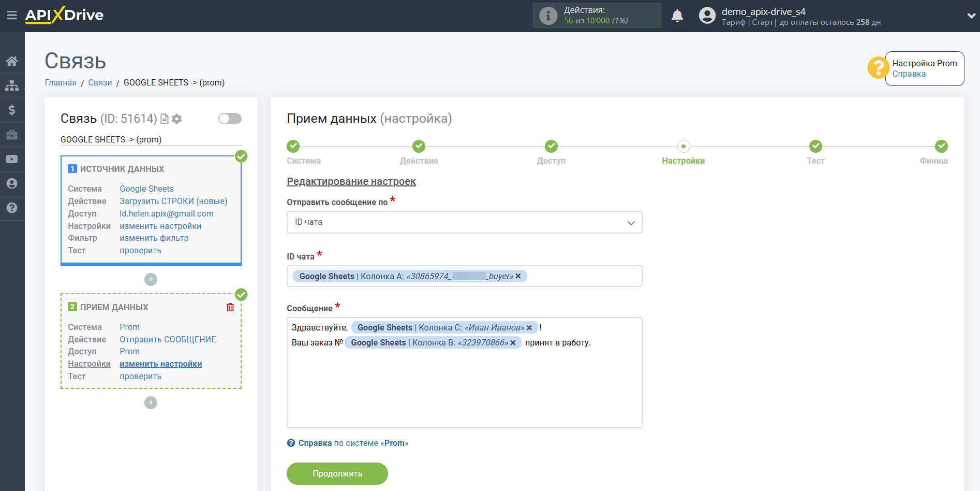Delete the data receiver block with the trash icon
The image size is (980, 491).
pos(230,307)
